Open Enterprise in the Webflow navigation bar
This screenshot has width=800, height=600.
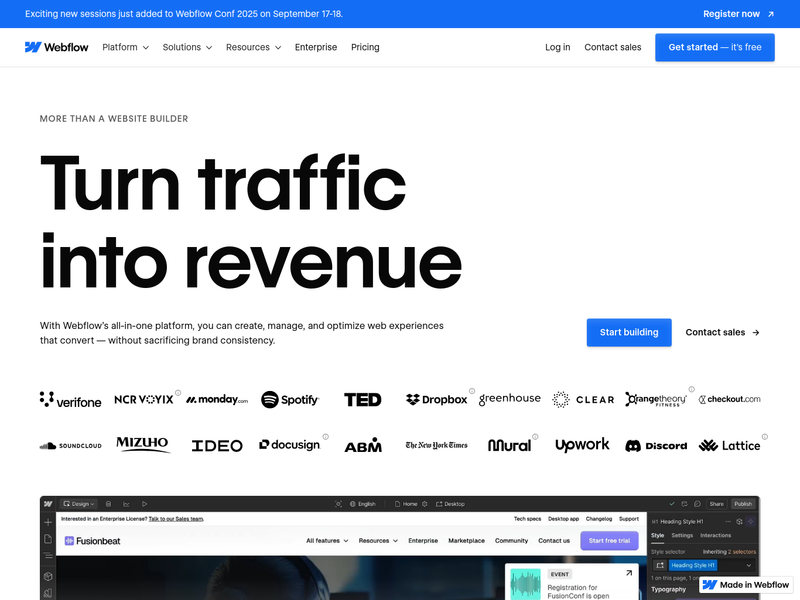point(316,47)
